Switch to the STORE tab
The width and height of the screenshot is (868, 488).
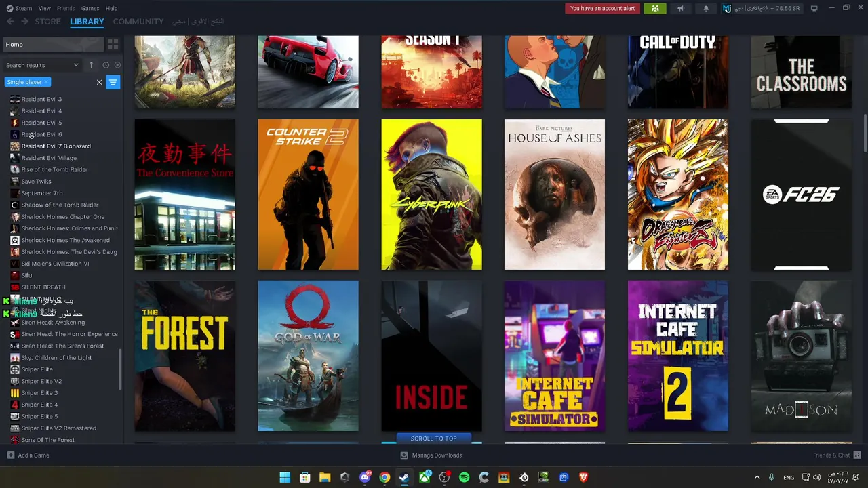coord(47,22)
